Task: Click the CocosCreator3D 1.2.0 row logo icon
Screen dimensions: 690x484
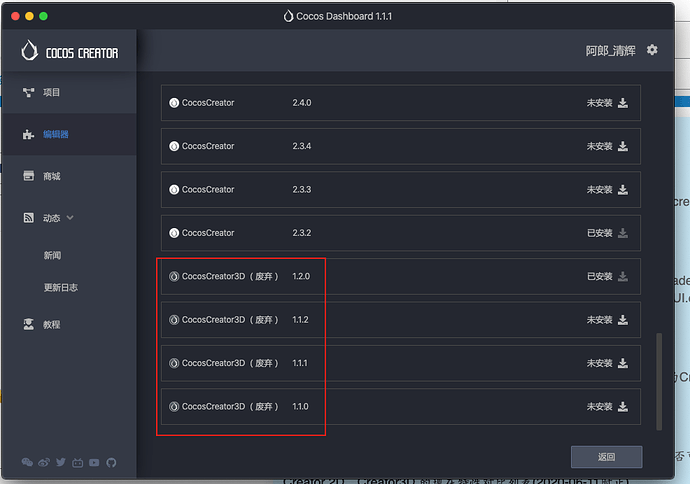Action: [x=174, y=276]
